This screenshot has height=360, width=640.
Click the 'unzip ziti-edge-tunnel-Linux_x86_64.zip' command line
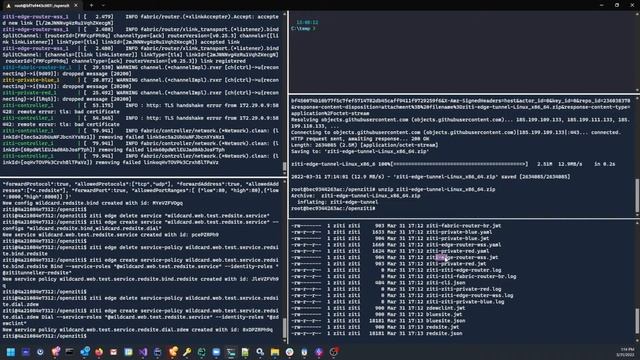click(393, 189)
